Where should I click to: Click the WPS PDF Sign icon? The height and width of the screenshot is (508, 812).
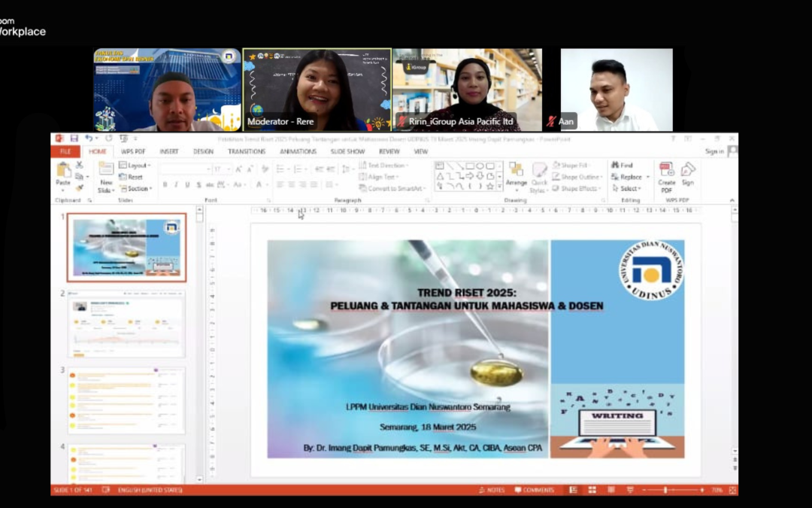tap(688, 169)
